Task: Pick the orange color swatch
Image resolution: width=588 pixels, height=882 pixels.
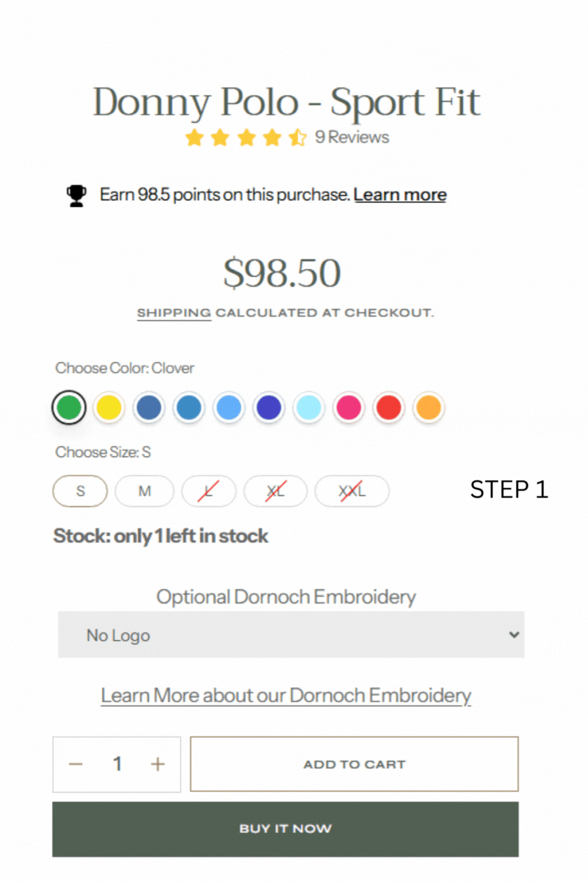Action: [x=429, y=408]
